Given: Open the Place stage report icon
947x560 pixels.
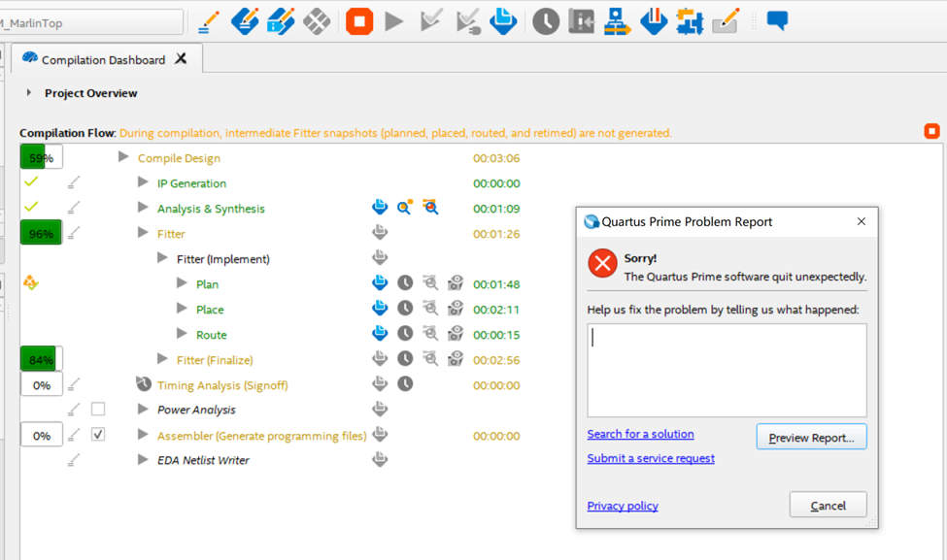Looking at the screenshot, I should 380,309.
